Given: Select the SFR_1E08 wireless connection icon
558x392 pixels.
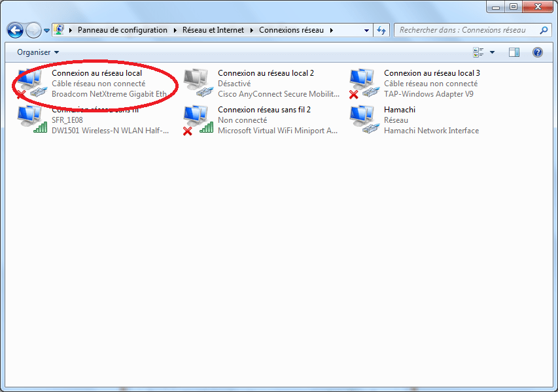Looking at the screenshot, I should [31, 120].
